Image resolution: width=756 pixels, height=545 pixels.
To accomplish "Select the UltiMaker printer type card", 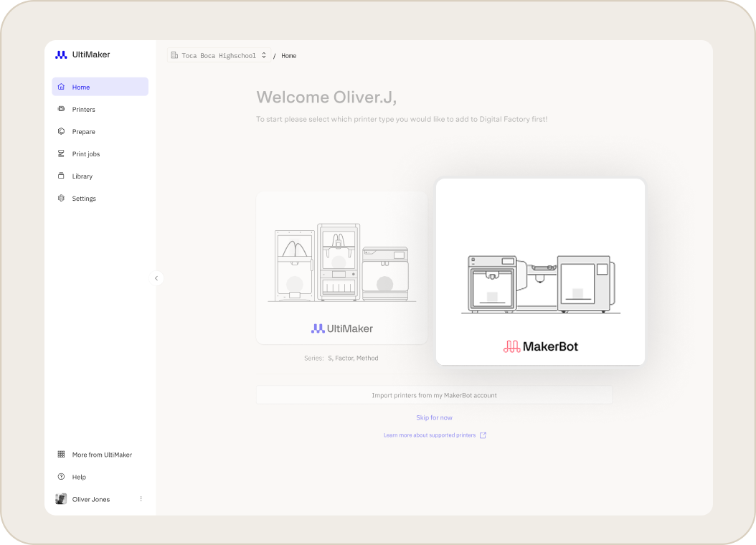I will pyautogui.click(x=341, y=268).
